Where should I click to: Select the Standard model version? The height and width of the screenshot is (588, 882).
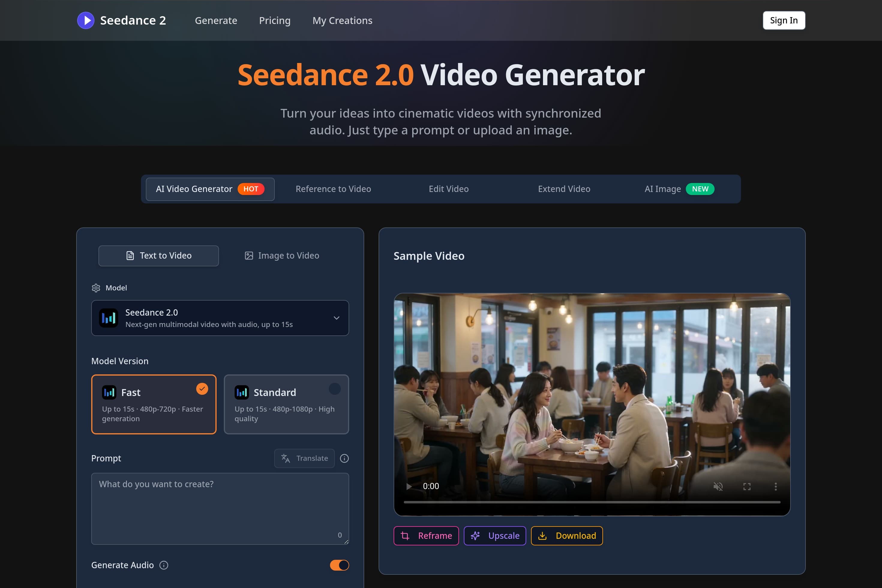point(286,404)
